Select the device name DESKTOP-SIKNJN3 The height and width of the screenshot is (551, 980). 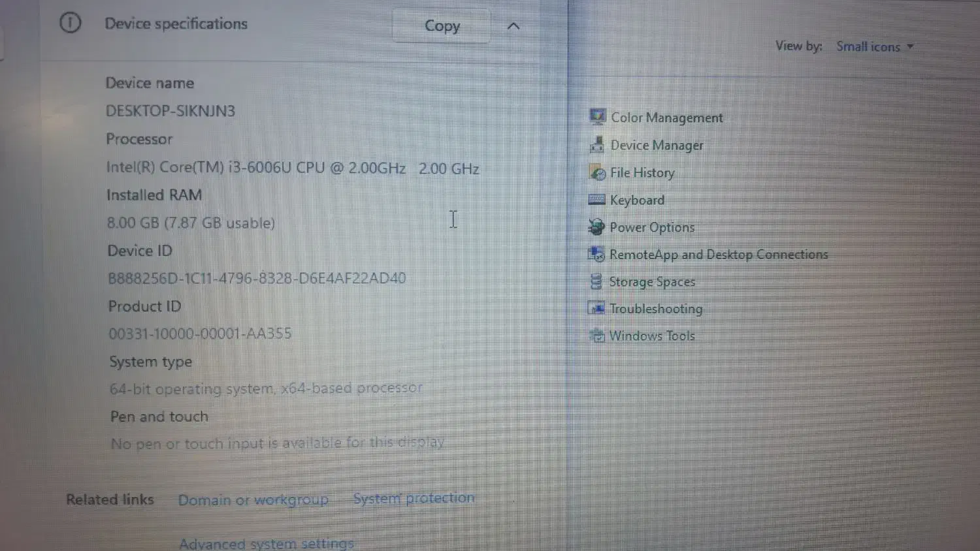pos(171,111)
